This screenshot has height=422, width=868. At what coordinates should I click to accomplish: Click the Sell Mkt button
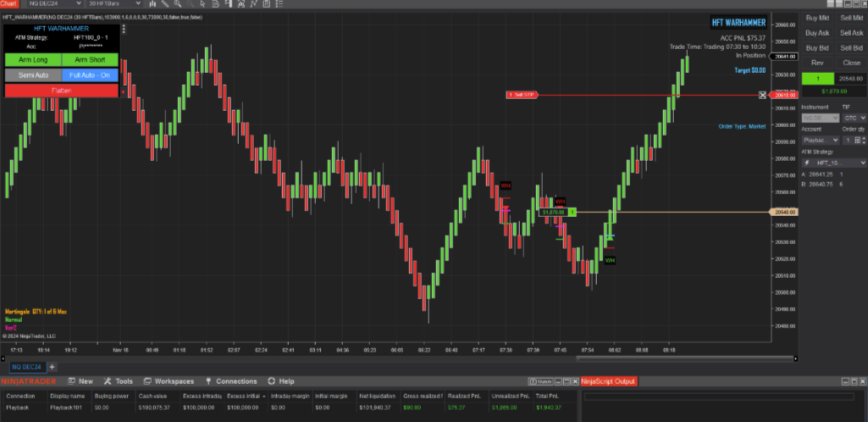click(x=851, y=18)
